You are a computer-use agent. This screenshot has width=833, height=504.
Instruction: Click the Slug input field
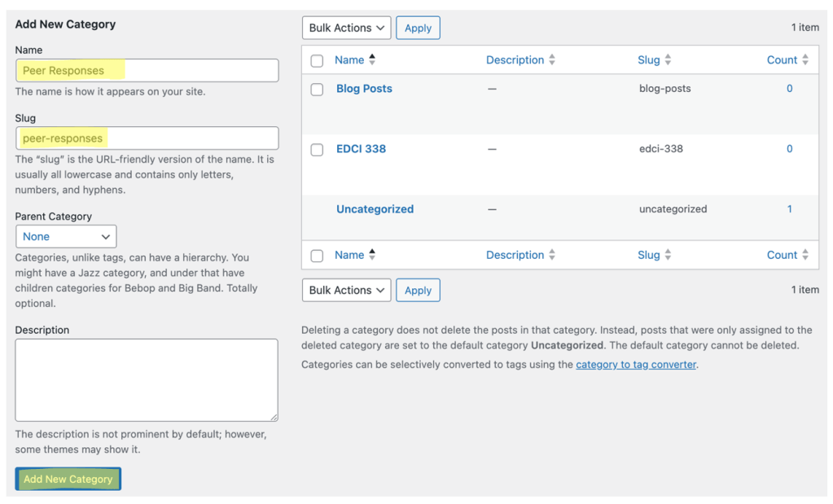pos(147,138)
